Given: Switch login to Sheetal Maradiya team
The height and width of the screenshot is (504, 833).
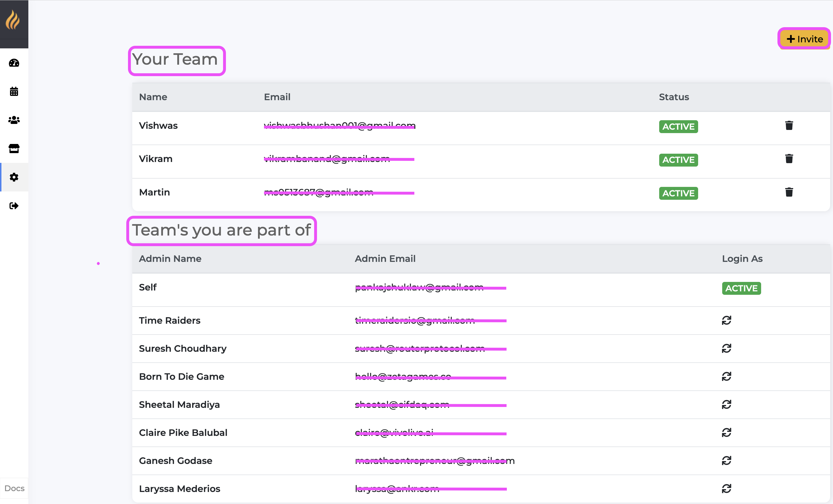Looking at the screenshot, I should coord(726,404).
